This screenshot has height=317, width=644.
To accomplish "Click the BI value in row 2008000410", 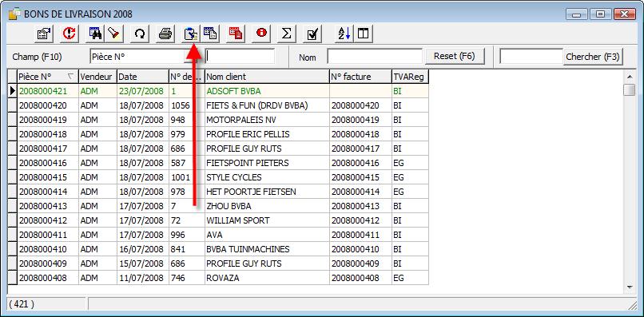I will (397, 249).
